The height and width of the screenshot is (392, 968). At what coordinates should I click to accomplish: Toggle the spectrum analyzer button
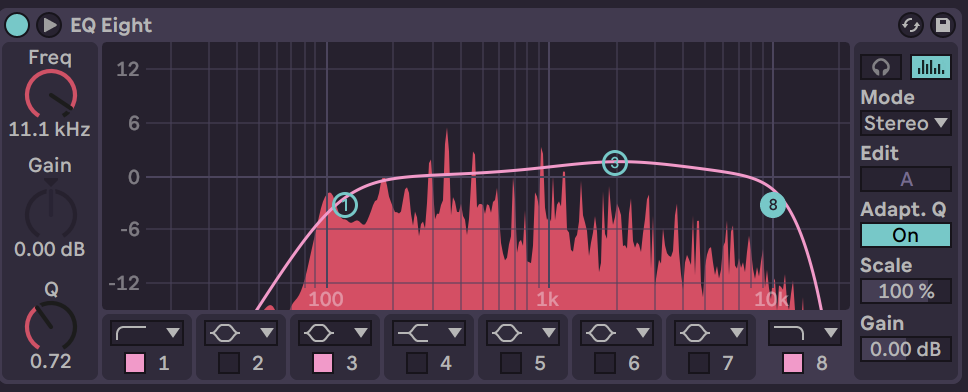click(x=931, y=67)
